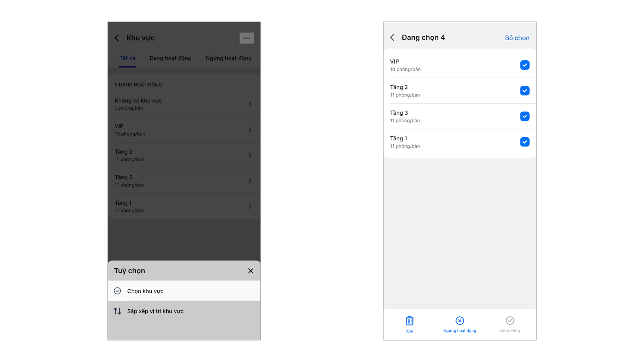Open the three-dot options menu

(247, 38)
